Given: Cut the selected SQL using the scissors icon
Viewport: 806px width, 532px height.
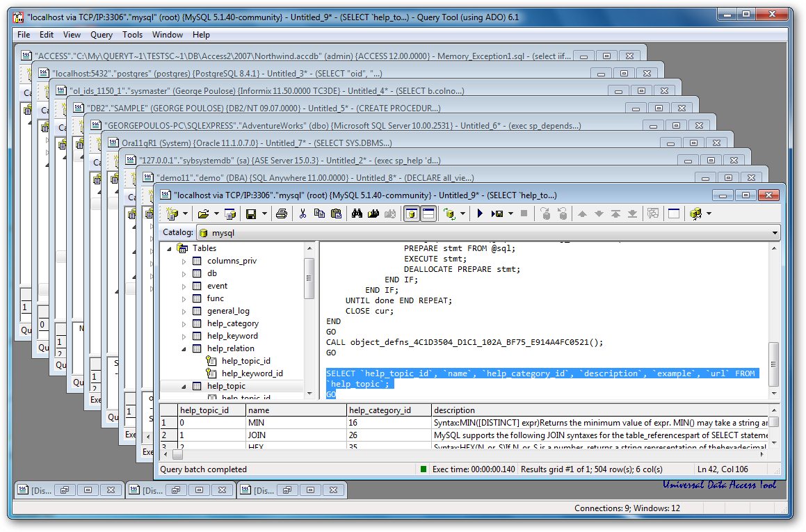Looking at the screenshot, I should tap(302, 213).
